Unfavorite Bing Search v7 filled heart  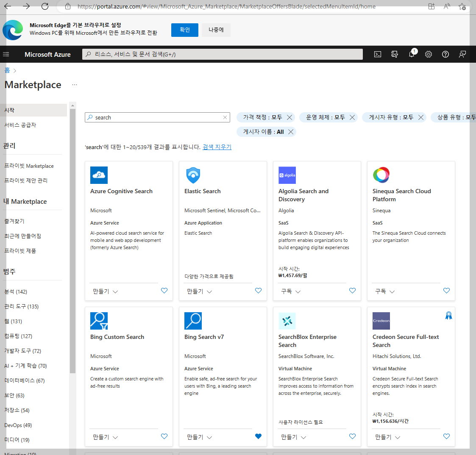[258, 436]
